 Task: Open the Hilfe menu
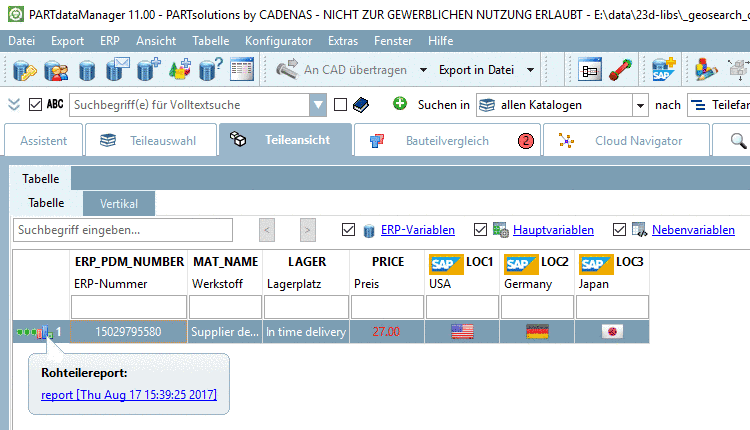point(441,41)
